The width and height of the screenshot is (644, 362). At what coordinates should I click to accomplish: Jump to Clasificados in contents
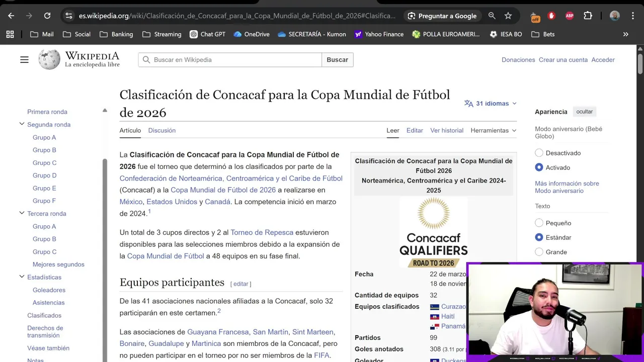tap(44, 315)
